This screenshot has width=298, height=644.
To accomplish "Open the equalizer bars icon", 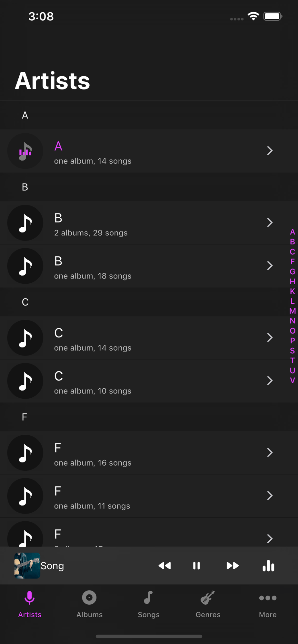I will point(268,566).
